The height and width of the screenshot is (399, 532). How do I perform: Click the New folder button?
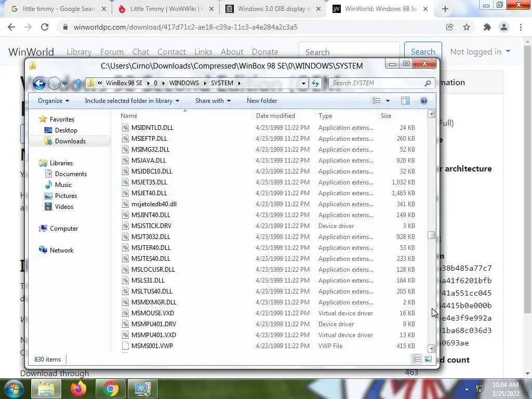[262, 101]
